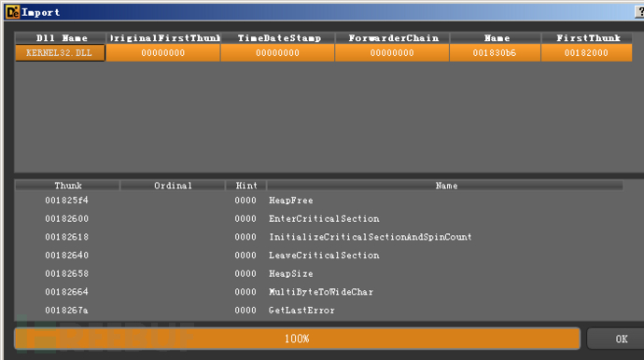This screenshot has width=644, height=360.
Task: Click the 0000 hint of HeapSize
Action: [245, 273]
